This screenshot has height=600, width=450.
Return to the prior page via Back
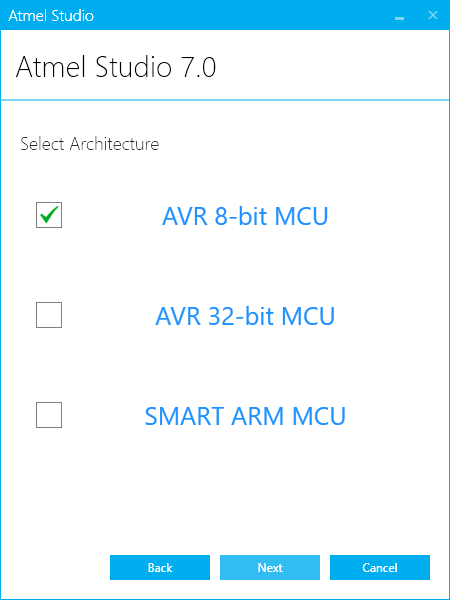160,567
